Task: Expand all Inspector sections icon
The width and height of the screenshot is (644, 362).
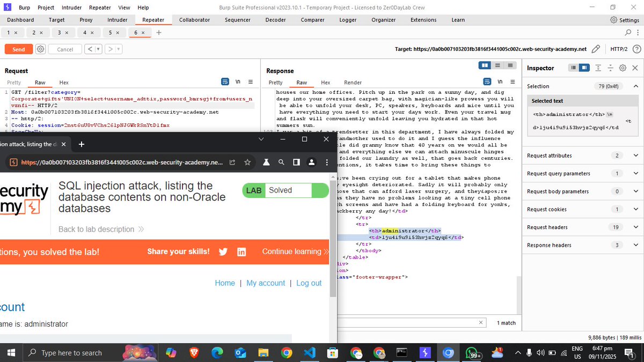Action: point(598,68)
